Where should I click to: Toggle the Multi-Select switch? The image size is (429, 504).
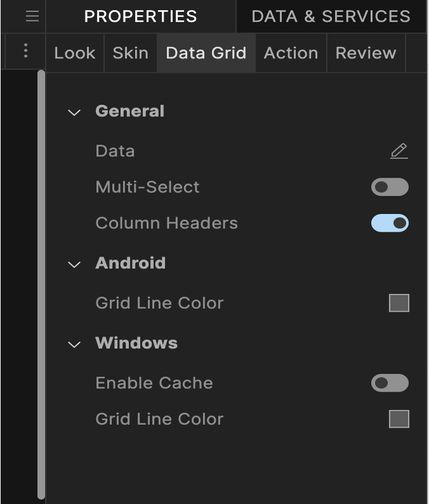(x=390, y=187)
